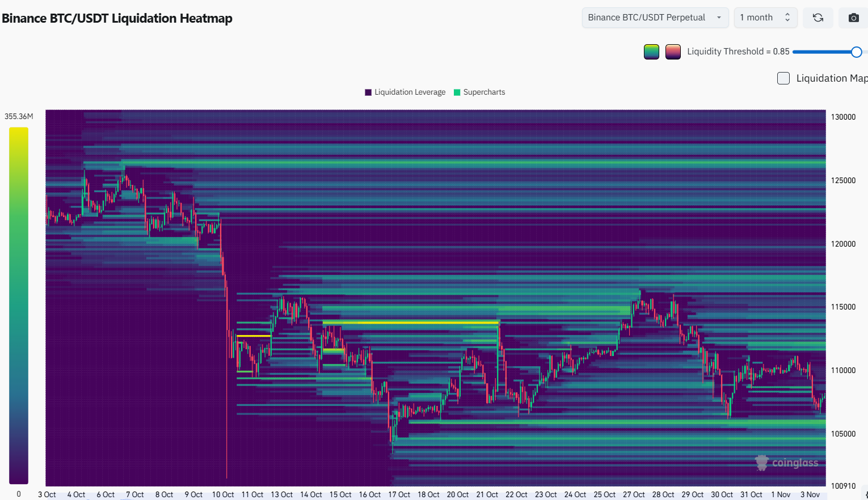Viewport: 868px width, 500px height.
Task: Toggle the Liquidation Leverage legend series
Action: [405, 92]
